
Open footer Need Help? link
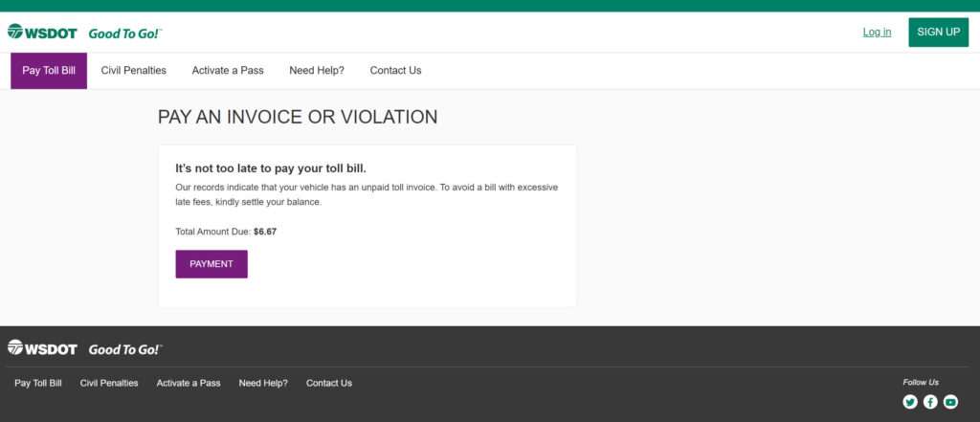click(x=263, y=383)
